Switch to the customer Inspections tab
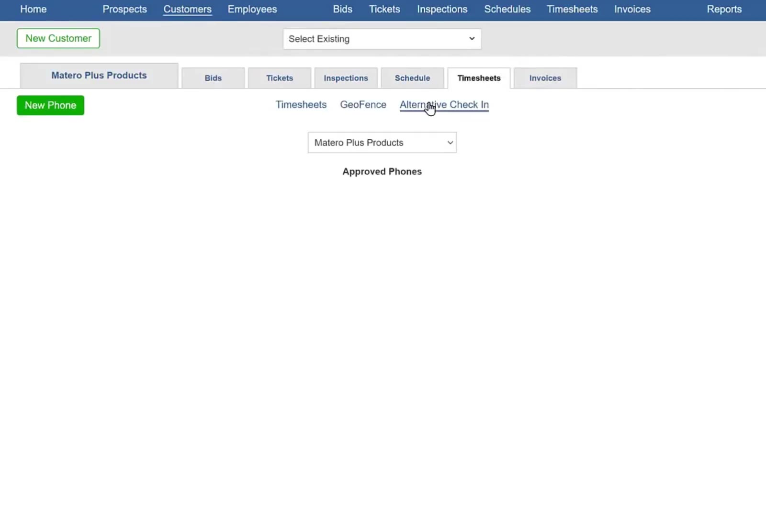 (346, 78)
